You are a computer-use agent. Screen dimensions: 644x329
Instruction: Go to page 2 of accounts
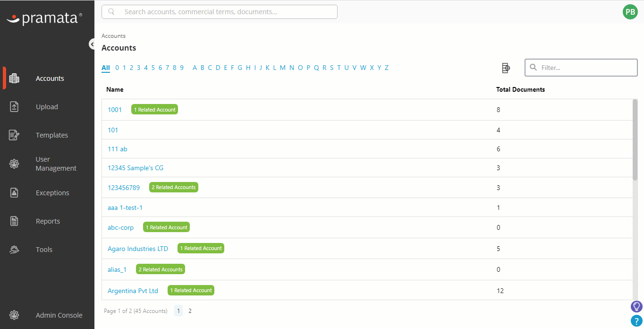pyautogui.click(x=190, y=311)
